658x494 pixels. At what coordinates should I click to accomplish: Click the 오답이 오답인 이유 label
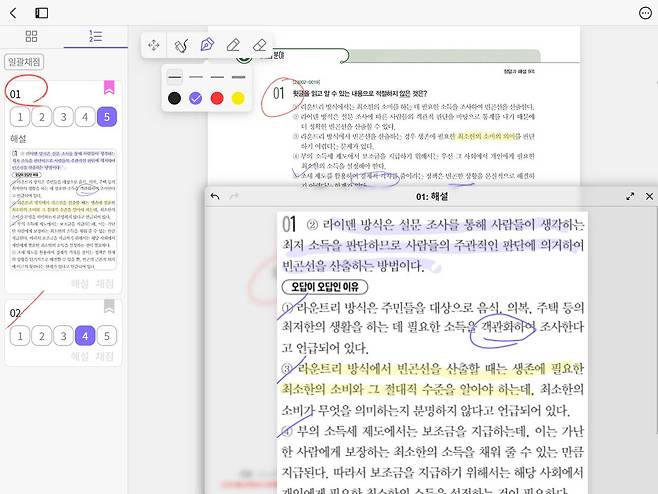tap(325, 287)
